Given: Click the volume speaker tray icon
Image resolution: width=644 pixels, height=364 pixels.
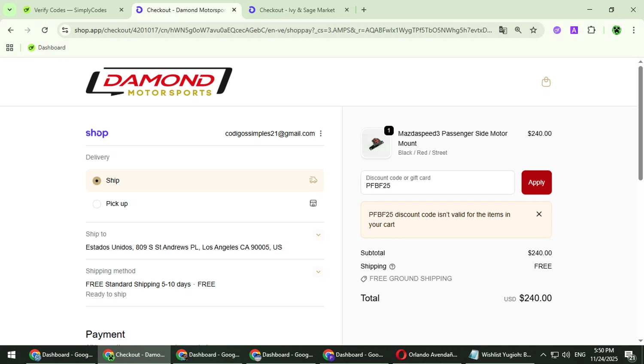Looking at the screenshot, I should tap(566, 355).
